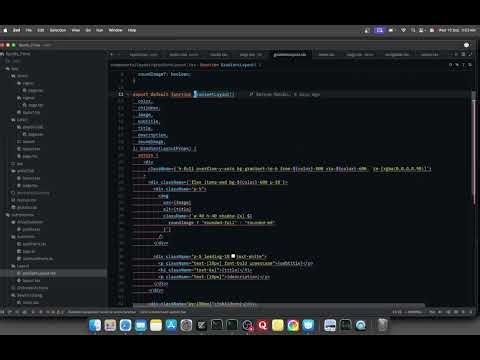
Task: Click line number 11 in the gutter
Action: [121, 94]
